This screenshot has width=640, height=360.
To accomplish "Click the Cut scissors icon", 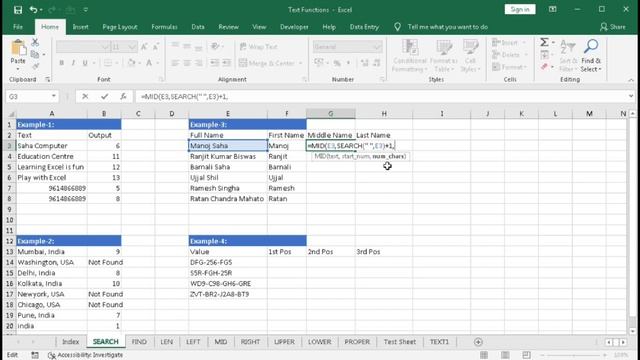I will click(35, 42).
